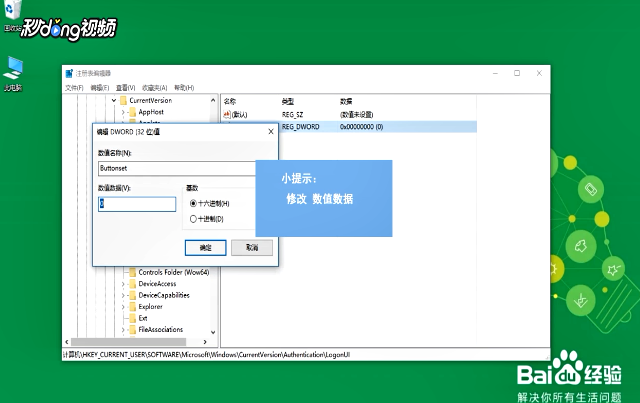Click the DeviceCapabilities folder icon

click(132, 295)
